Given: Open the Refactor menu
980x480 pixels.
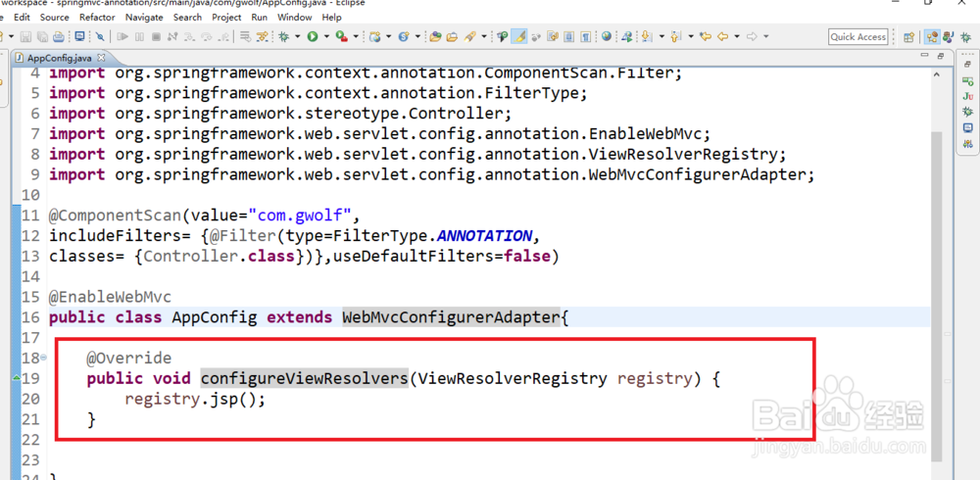Looking at the screenshot, I should pyautogui.click(x=97, y=17).
